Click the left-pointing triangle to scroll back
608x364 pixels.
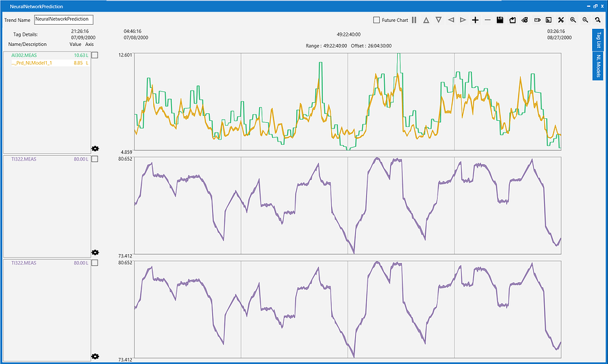tap(451, 20)
